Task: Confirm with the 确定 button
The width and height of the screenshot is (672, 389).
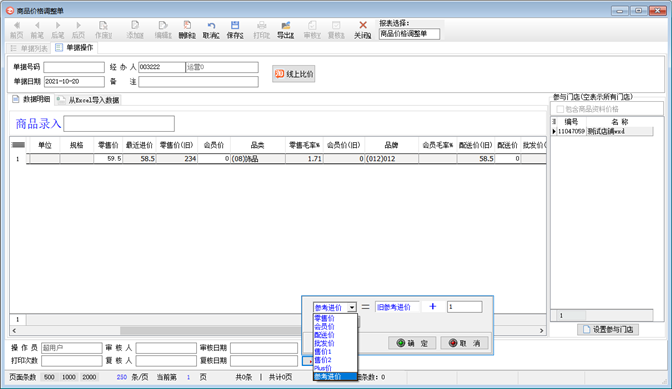Action: pos(412,343)
